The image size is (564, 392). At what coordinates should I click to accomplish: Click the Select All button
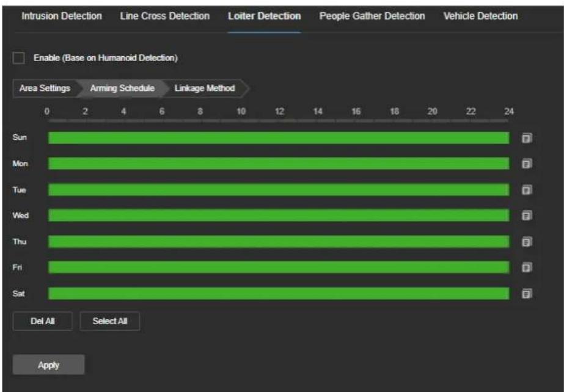(110, 321)
